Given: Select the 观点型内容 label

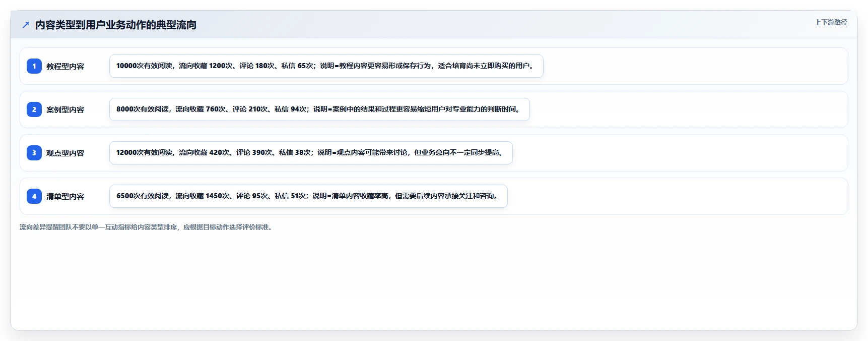Looking at the screenshot, I should click(65, 153).
